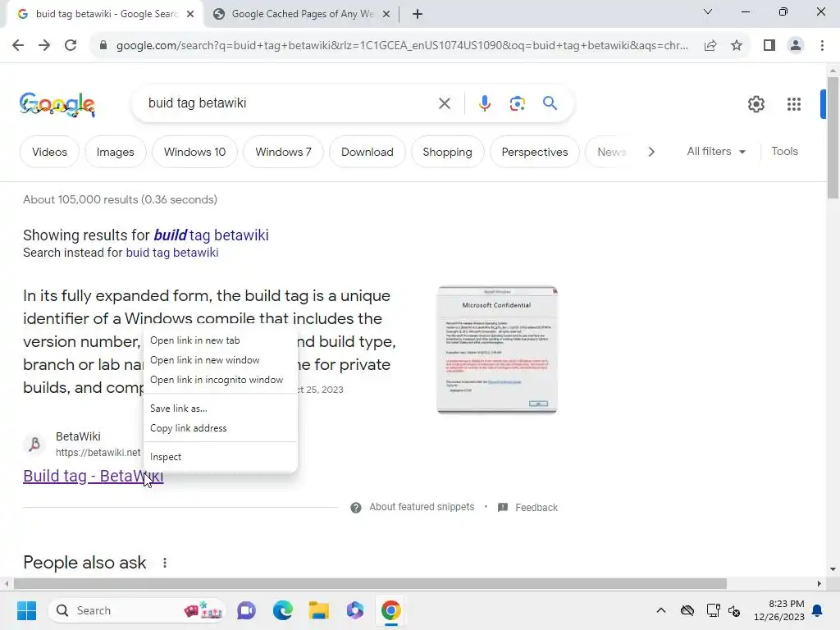This screenshot has height=630, width=840.
Task: Go forward to the next page
Action: (44, 46)
